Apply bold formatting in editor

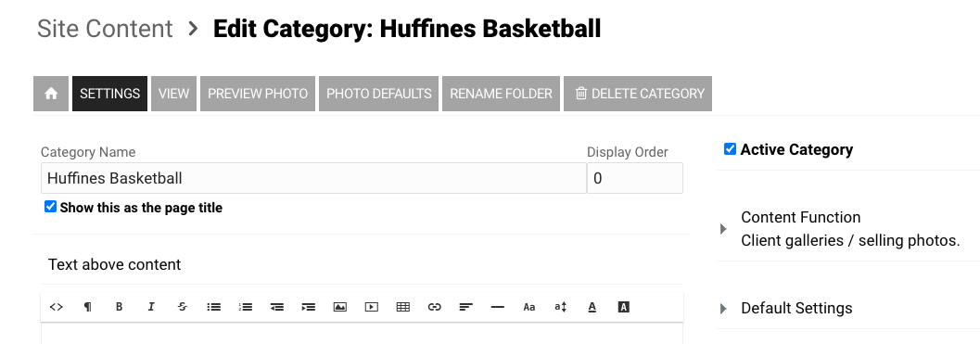tap(119, 307)
